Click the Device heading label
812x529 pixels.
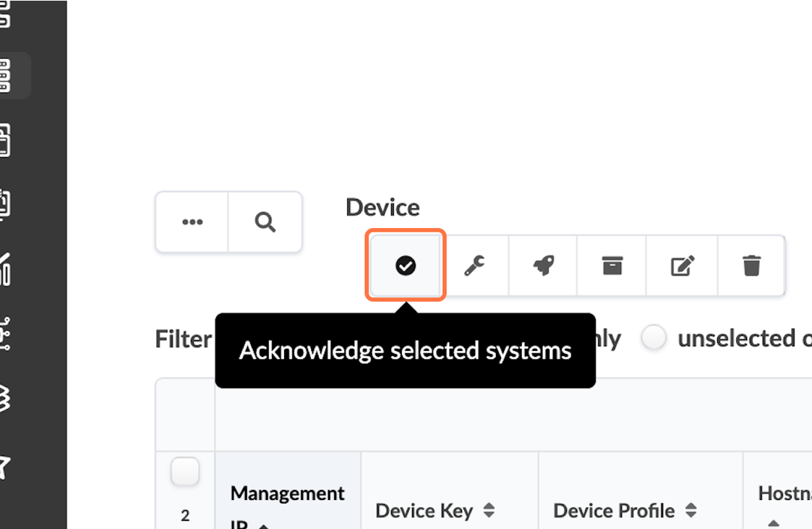click(x=383, y=207)
